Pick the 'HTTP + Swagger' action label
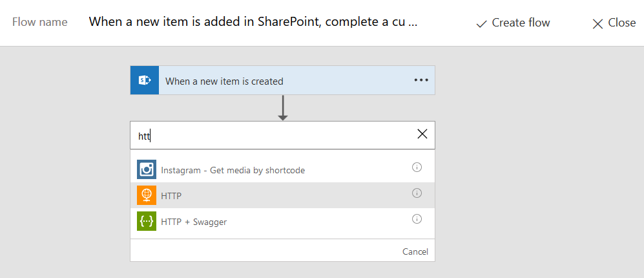This screenshot has height=278, width=644. [x=194, y=222]
